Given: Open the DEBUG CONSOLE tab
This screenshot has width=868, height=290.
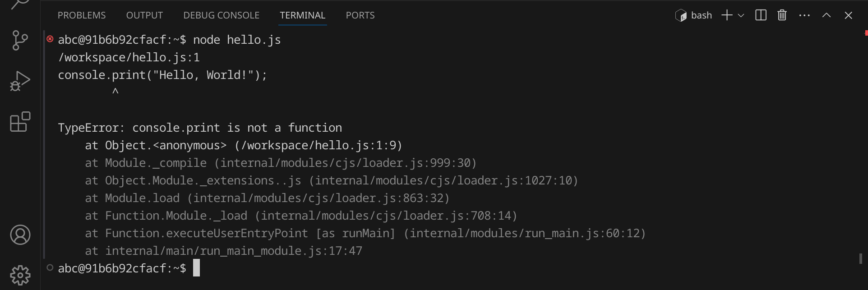Looking at the screenshot, I should point(221,15).
